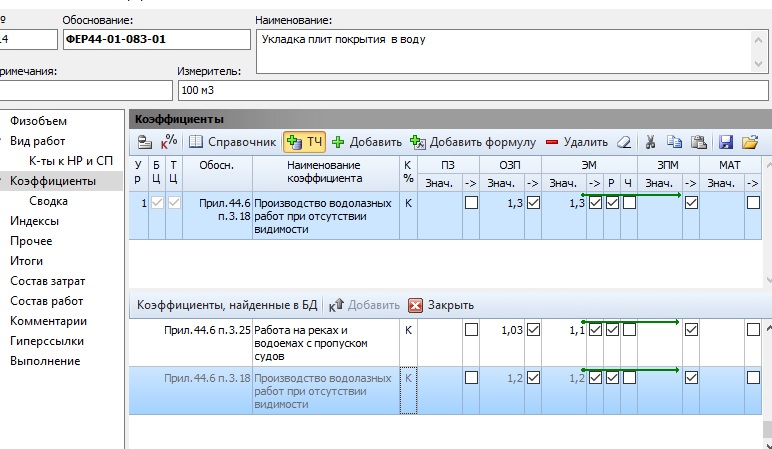Click the scissors cut icon
772x449 pixels.
[650, 142]
